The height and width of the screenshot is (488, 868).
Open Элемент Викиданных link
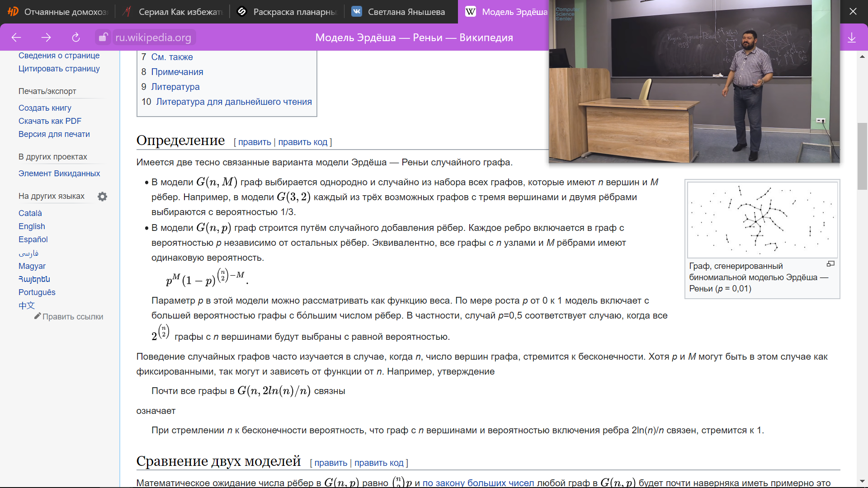(59, 174)
